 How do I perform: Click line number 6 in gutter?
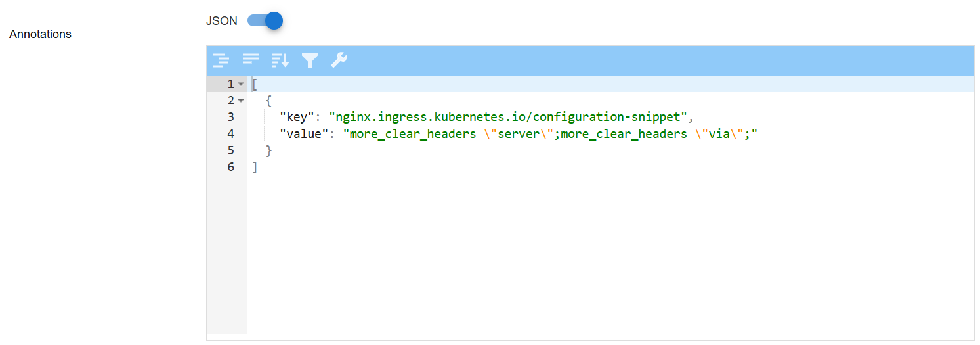[x=231, y=167]
